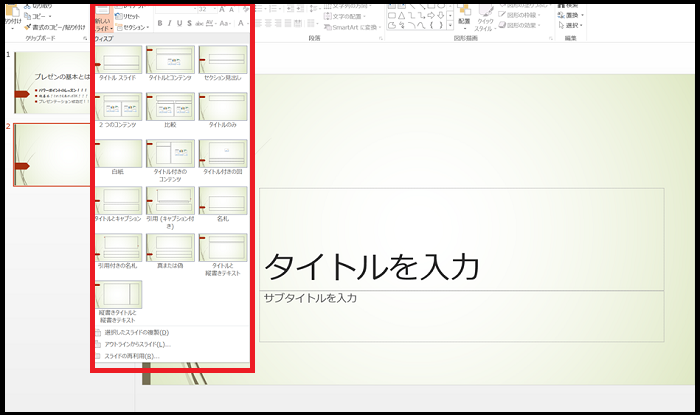Pick the right arrow shape in gallery

pyautogui.click(x=431, y=15)
